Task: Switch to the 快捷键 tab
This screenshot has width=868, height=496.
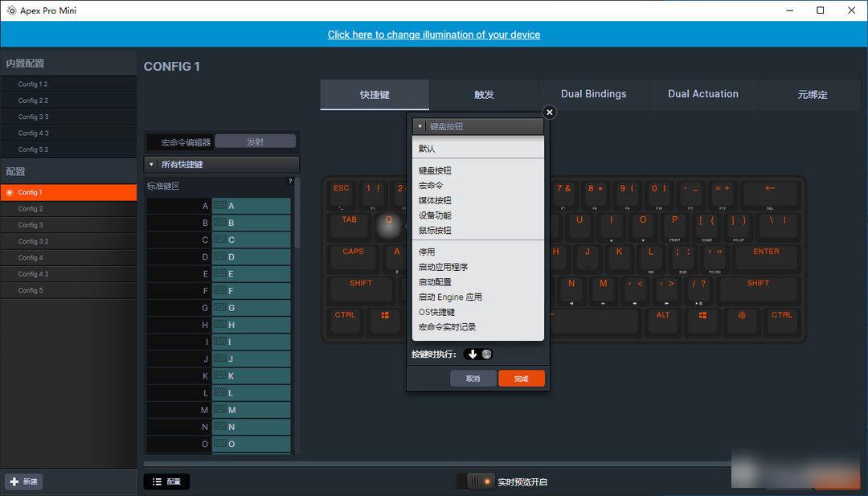Action: (375, 95)
